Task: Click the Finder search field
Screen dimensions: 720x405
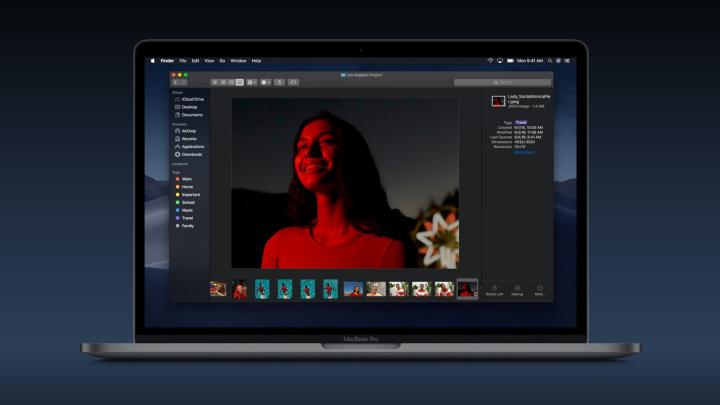Action: click(x=502, y=82)
